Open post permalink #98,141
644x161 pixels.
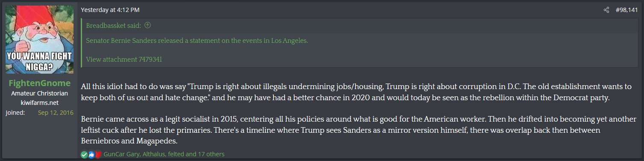coord(626,10)
